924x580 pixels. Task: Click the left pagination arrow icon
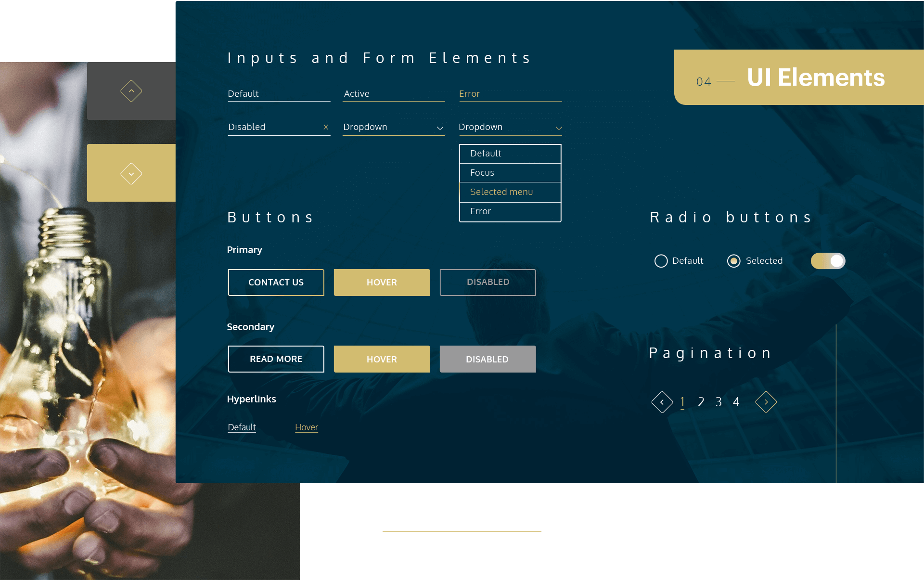(x=661, y=401)
